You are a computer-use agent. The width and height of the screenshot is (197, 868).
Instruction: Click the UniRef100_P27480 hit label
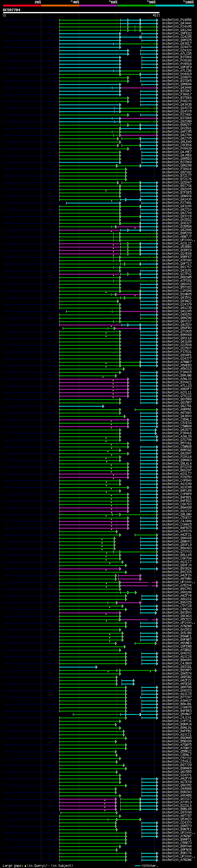click(x=177, y=115)
